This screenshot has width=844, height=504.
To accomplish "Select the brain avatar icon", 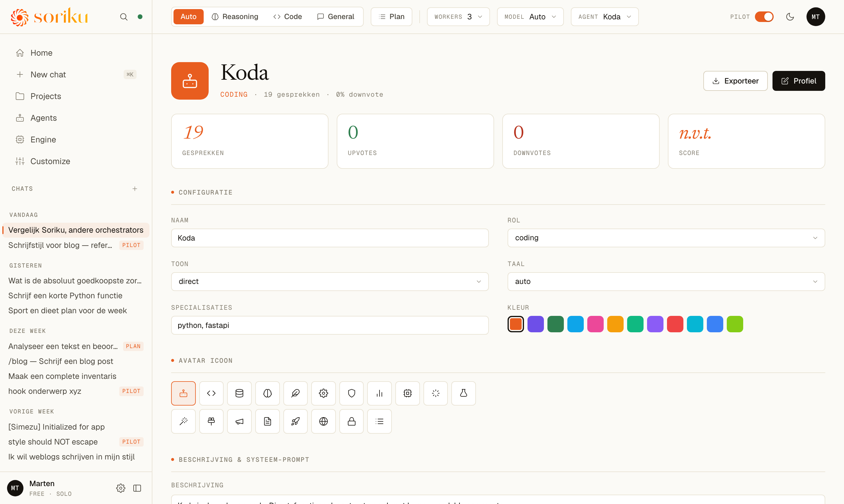I will 268,393.
